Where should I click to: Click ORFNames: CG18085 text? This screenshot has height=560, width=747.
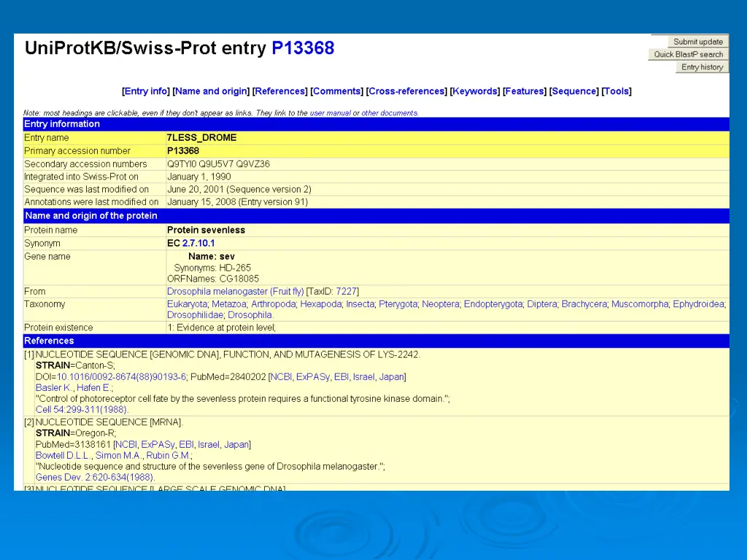coord(213,279)
